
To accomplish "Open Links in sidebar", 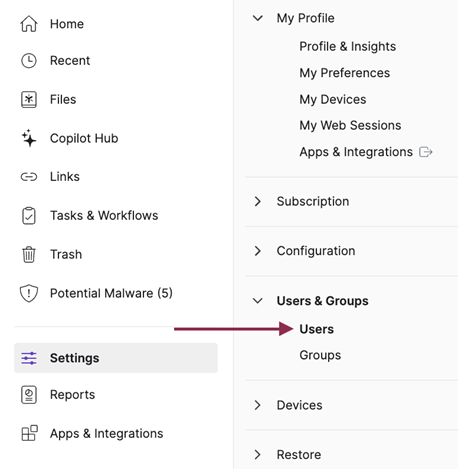I will (65, 177).
